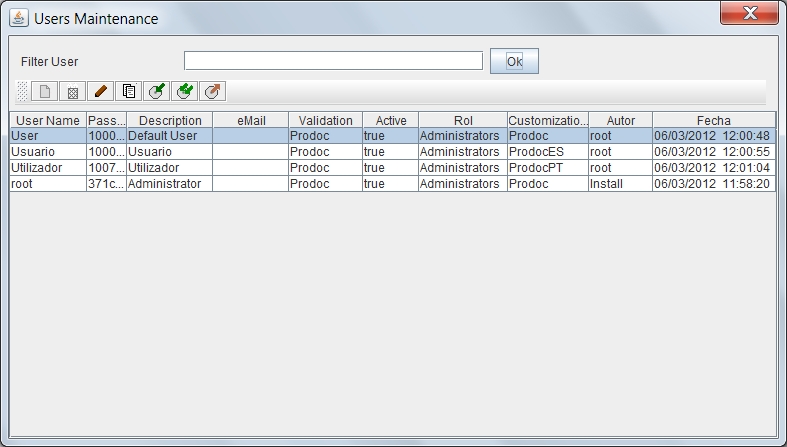Click the Java icon in title bar
The image size is (787, 447).
click(x=19, y=18)
